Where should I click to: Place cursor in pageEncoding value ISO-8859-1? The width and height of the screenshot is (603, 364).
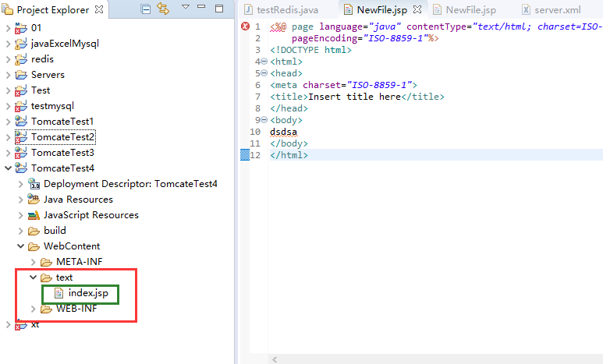[x=395, y=38]
